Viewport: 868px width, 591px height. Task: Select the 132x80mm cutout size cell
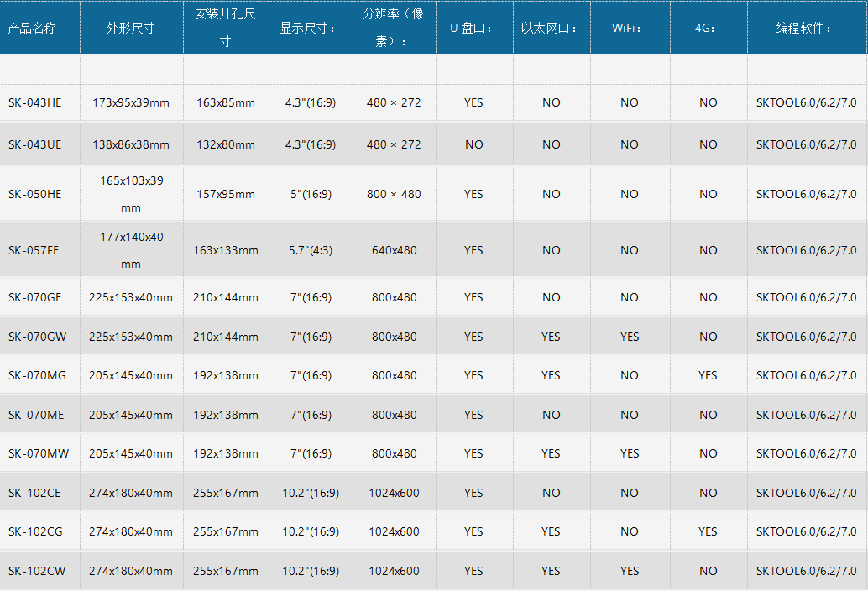pos(226,144)
